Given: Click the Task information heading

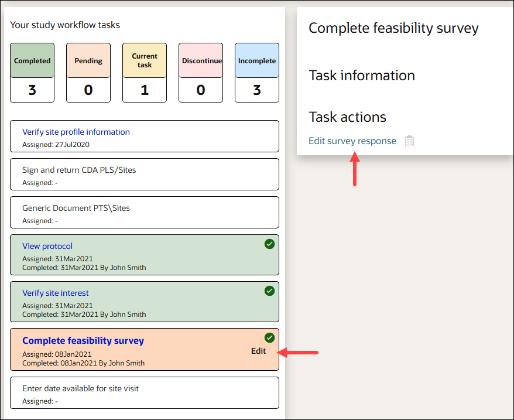Looking at the screenshot, I should coord(362,76).
